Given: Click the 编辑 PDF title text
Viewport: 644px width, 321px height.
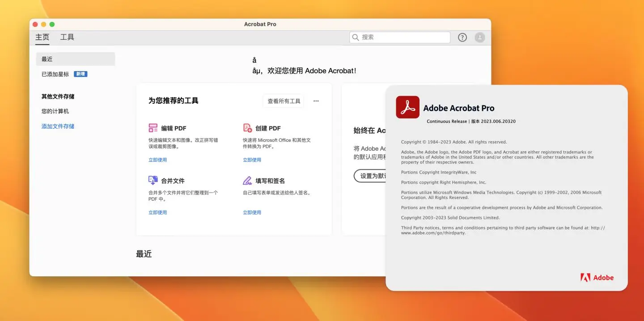Looking at the screenshot, I should tap(174, 128).
